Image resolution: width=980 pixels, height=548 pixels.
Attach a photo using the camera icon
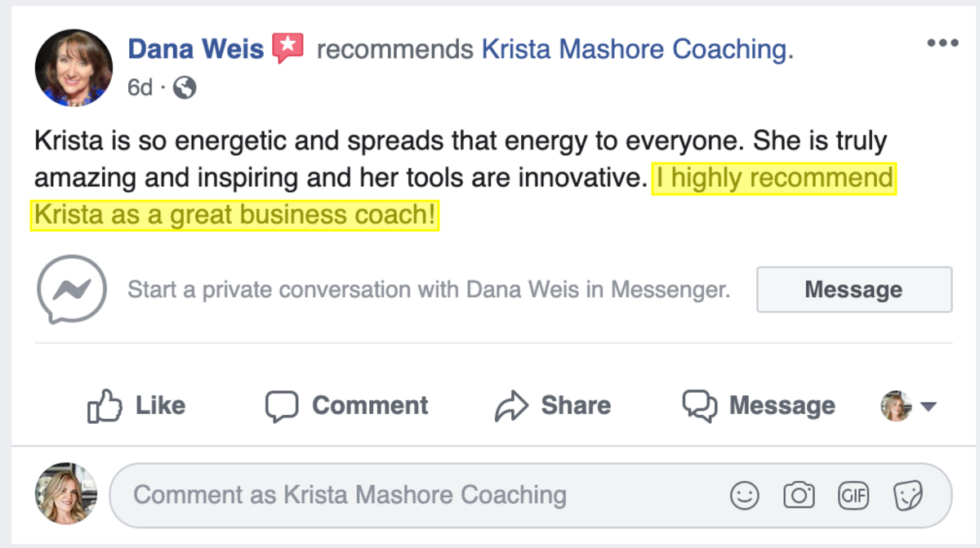pyautogui.click(x=799, y=496)
